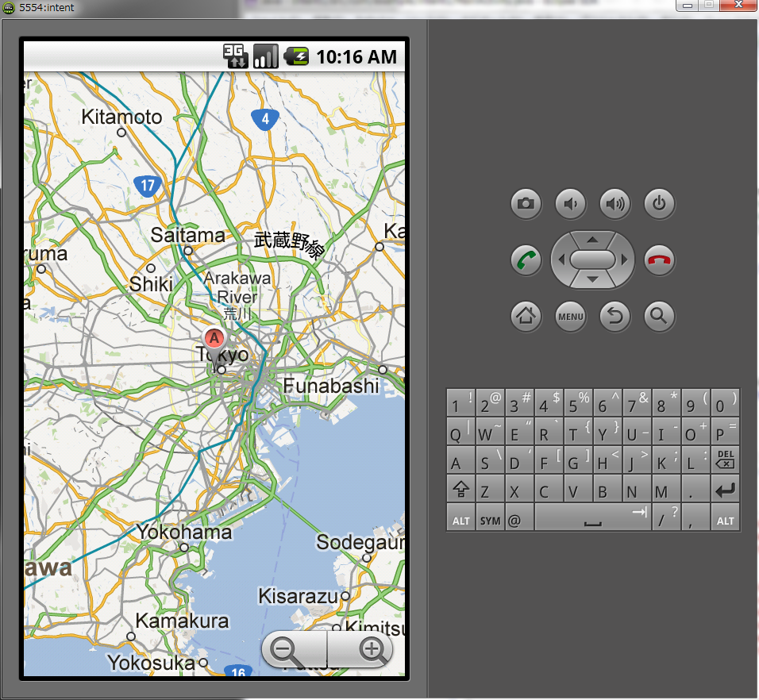The width and height of the screenshot is (759, 700).
Task: Tap the Funabashi label on map
Action: [330, 386]
